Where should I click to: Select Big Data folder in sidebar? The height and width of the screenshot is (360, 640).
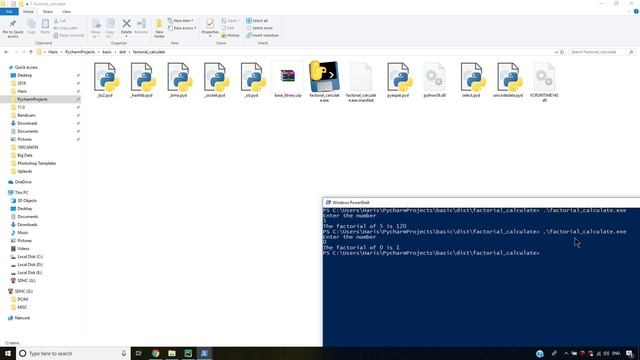tap(24, 156)
